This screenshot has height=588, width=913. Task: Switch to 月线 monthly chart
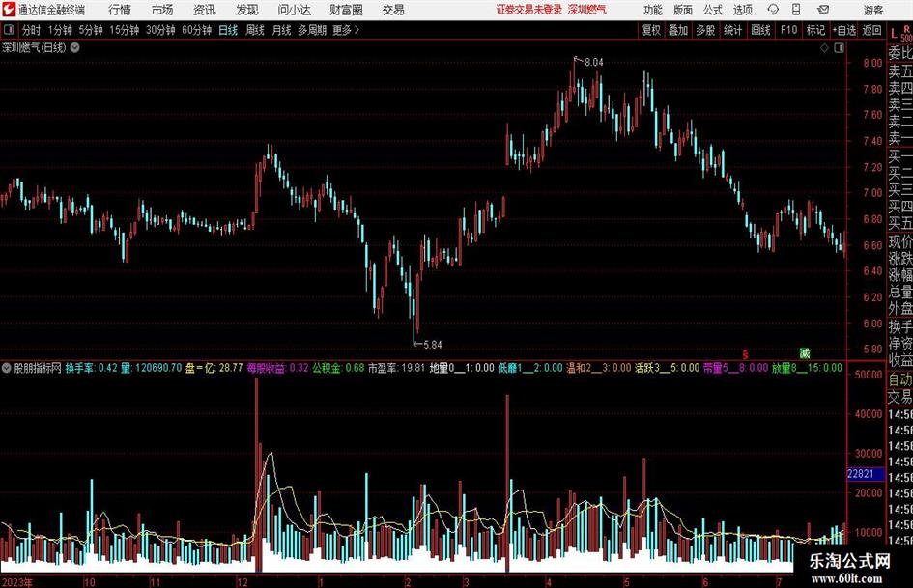point(281,30)
